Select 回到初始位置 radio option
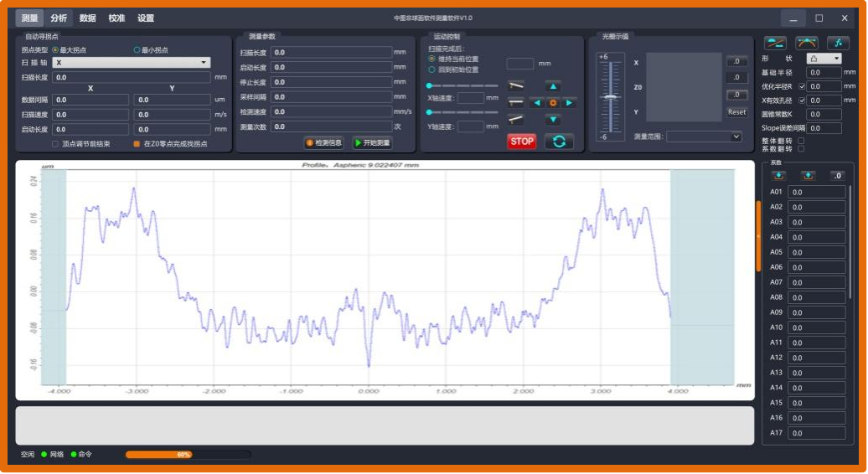The height and width of the screenshot is (474, 868). point(432,70)
